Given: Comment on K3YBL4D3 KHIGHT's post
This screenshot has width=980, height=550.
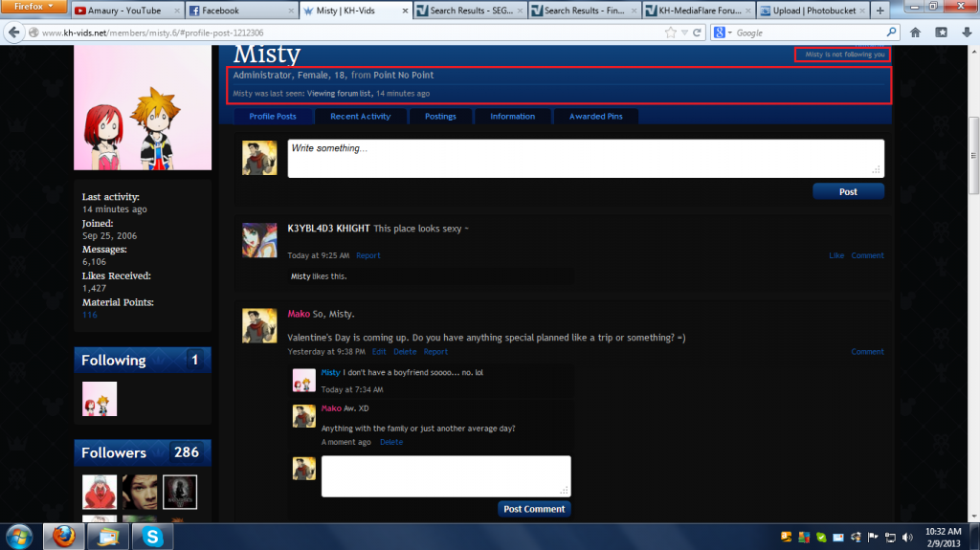Looking at the screenshot, I should 867,255.
